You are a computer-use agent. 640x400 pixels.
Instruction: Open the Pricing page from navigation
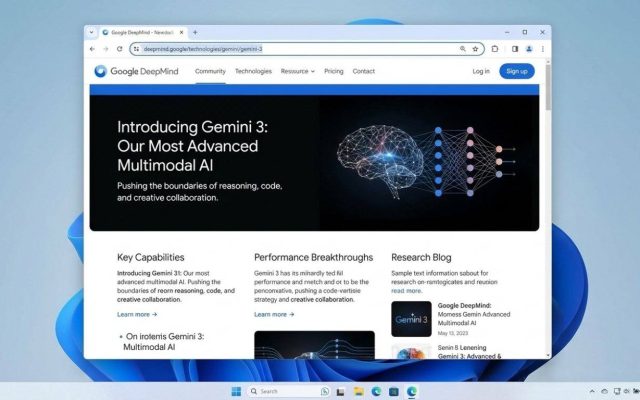point(333,71)
